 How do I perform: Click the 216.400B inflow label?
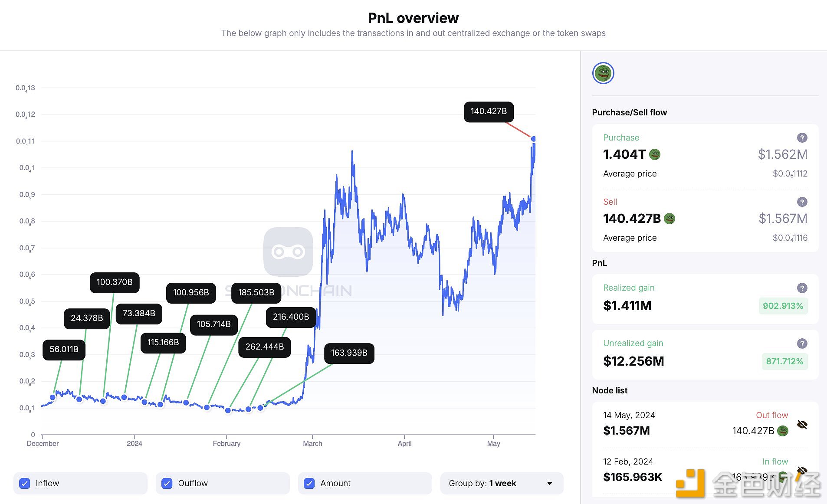coord(291,317)
